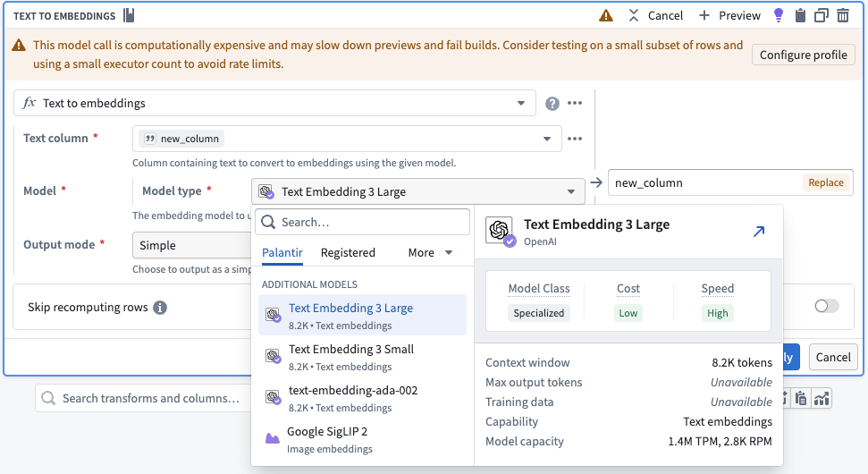Open the documentation book icon beside TEXT TO EMBEDDINGS
This screenshot has width=868, height=474.
[129, 15]
